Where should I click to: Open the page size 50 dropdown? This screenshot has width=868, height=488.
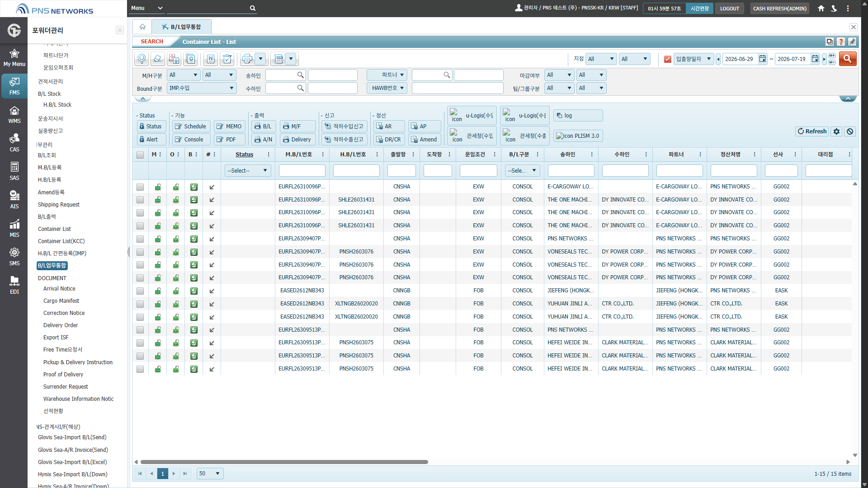point(210,474)
